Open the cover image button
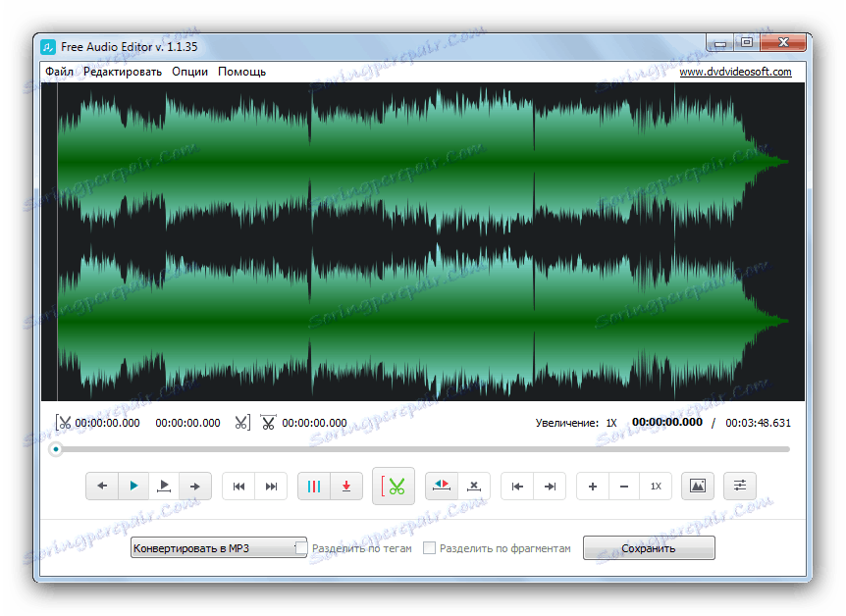 (x=698, y=486)
